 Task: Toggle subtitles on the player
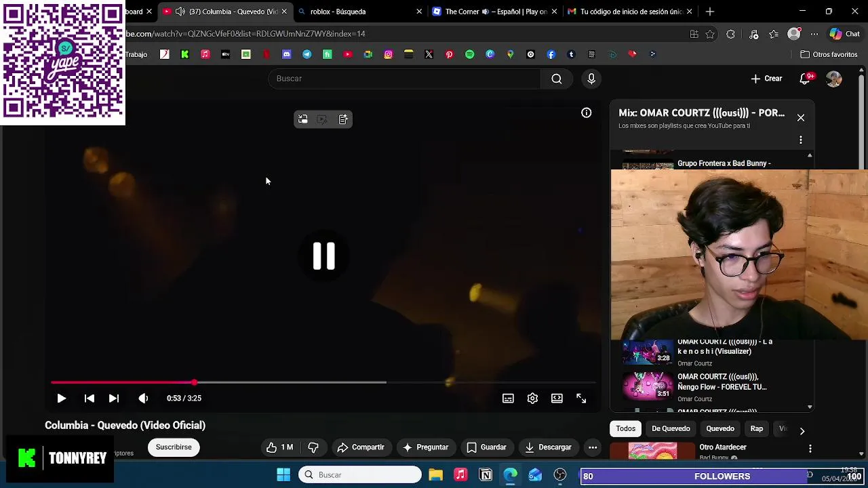coord(508,399)
